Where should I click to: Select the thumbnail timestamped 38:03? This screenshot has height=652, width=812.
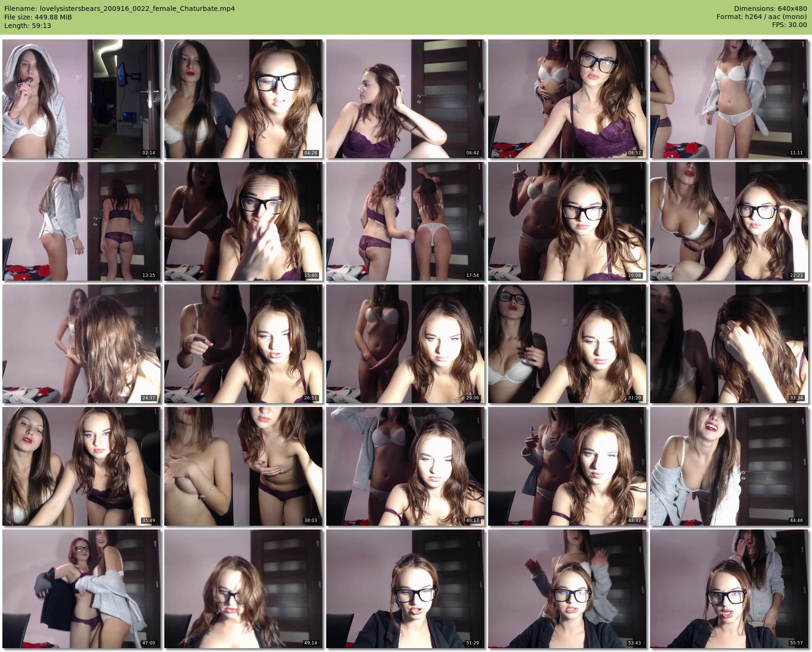pos(243,466)
